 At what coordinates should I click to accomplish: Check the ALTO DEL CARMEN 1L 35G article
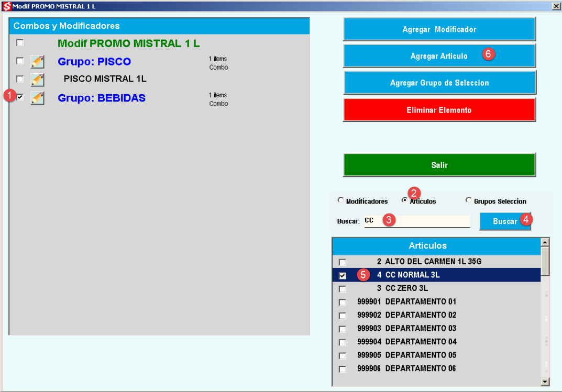343,262
